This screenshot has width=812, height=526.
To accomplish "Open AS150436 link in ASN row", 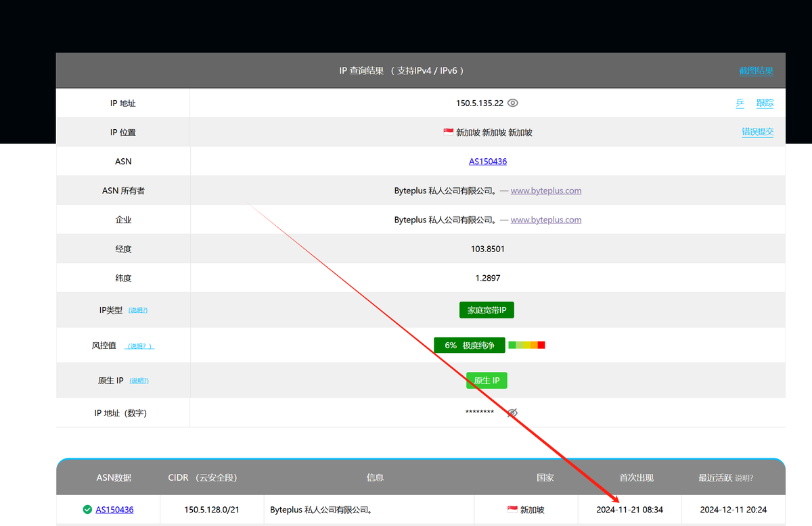I will (x=488, y=162).
